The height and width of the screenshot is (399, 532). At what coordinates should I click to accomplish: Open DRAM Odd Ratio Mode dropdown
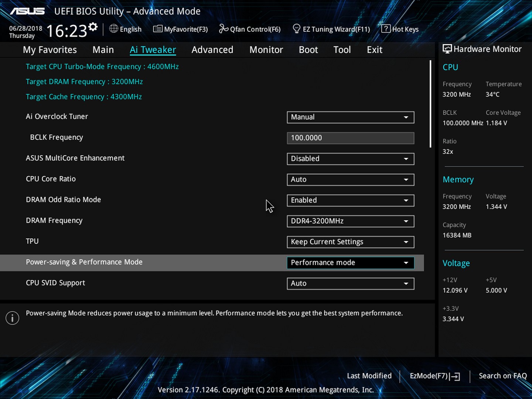(x=350, y=200)
